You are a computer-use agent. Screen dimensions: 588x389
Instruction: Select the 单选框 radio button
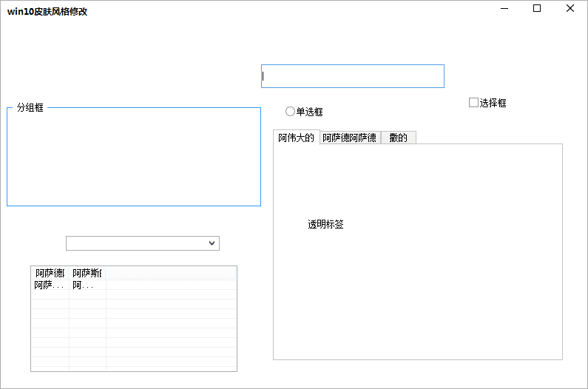(x=290, y=112)
